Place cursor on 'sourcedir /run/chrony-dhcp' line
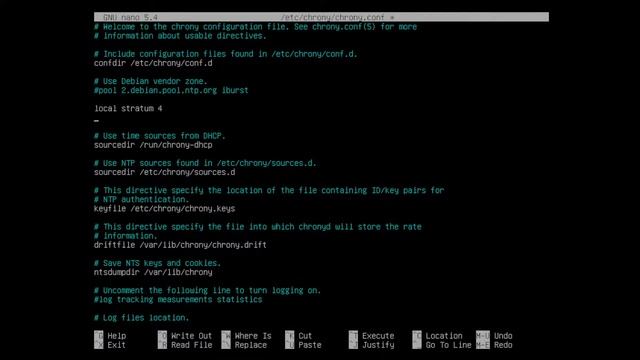Screen dimensions: 640x360 [x=153, y=145]
